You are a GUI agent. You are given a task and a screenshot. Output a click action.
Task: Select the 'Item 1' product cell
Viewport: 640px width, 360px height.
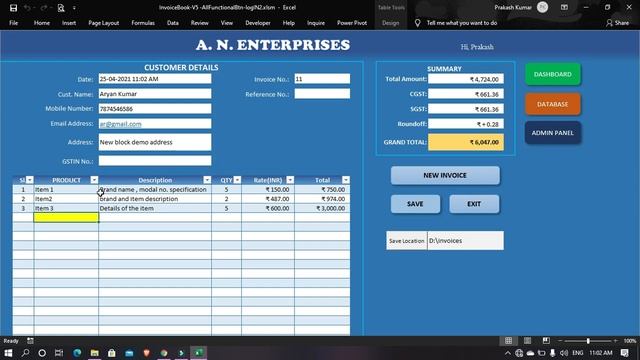coord(66,189)
